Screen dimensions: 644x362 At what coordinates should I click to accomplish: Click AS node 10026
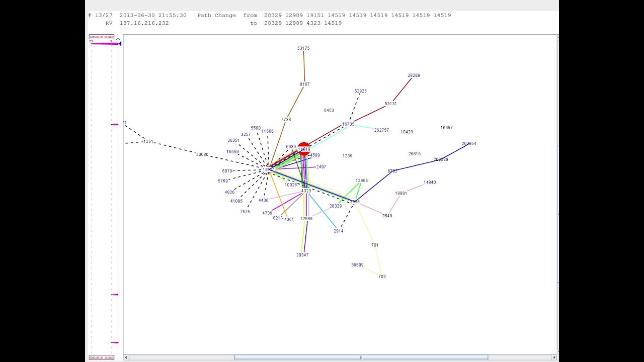pyautogui.click(x=291, y=185)
